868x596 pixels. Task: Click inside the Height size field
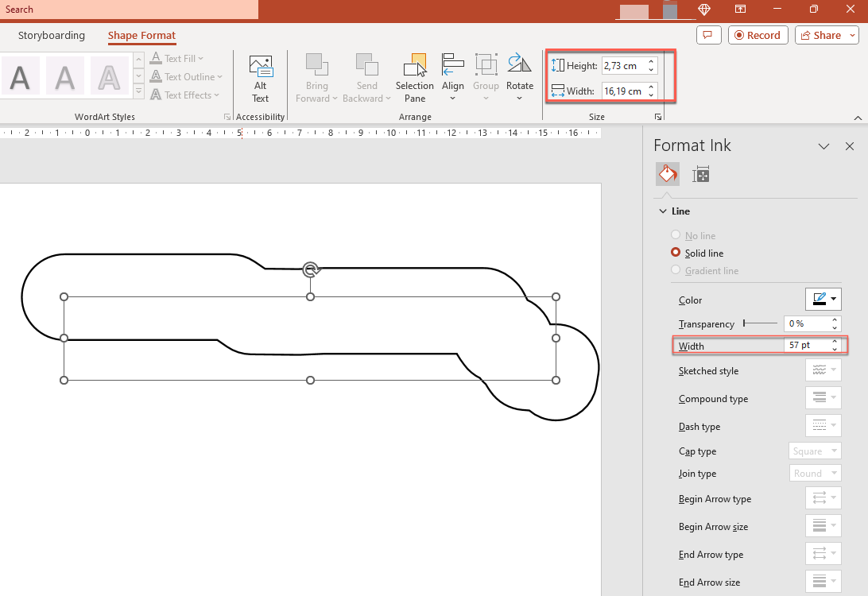pyautogui.click(x=624, y=65)
